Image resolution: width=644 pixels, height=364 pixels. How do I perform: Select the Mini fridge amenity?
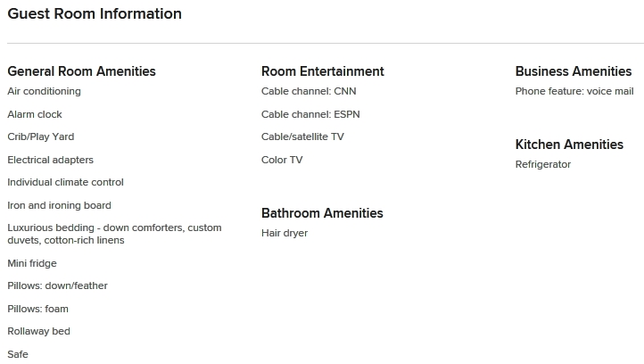[x=32, y=263]
